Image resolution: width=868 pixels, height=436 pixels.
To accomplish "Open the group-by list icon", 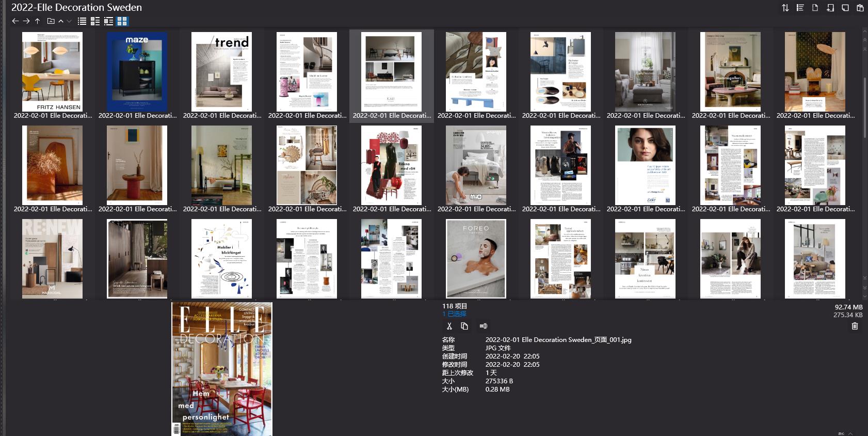I will pyautogui.click(x=800, y=8).
